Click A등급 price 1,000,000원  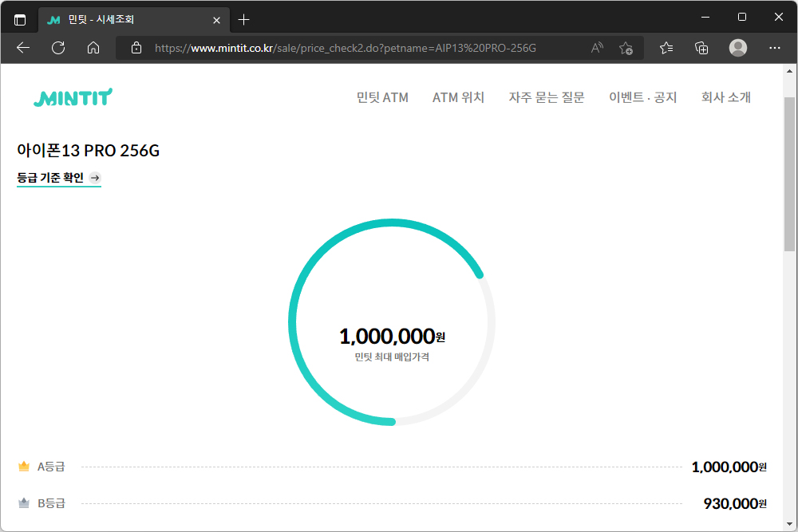(729, 467)
